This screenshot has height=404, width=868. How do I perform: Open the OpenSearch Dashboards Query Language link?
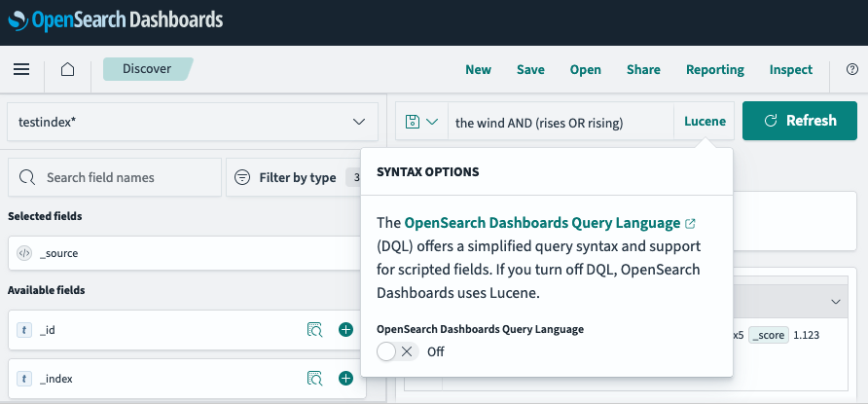point(543,223)
